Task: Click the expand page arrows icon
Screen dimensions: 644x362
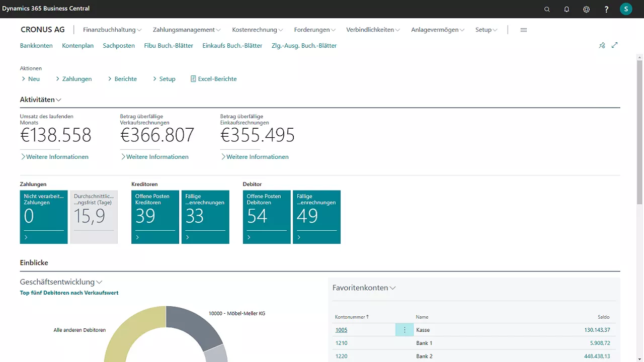Action: click(614, 45)
